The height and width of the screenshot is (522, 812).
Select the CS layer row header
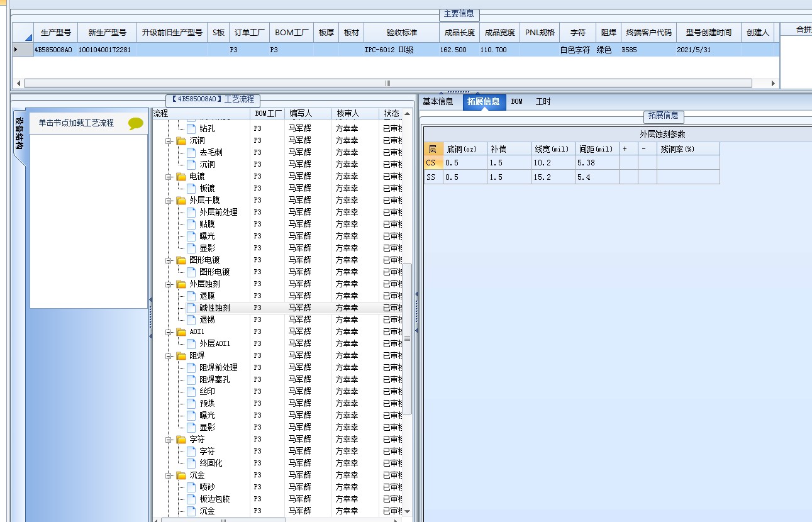(x=433, y=163)
